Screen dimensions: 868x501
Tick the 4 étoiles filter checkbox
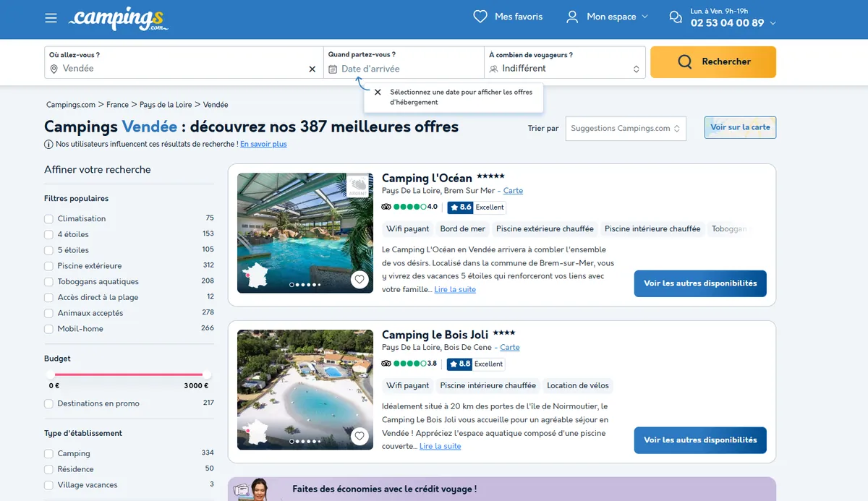point(48,234)
